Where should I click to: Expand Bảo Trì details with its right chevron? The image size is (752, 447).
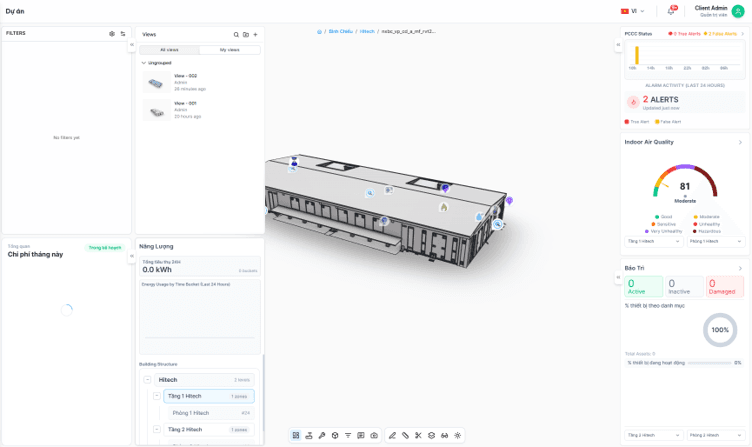tap(740, 269)
